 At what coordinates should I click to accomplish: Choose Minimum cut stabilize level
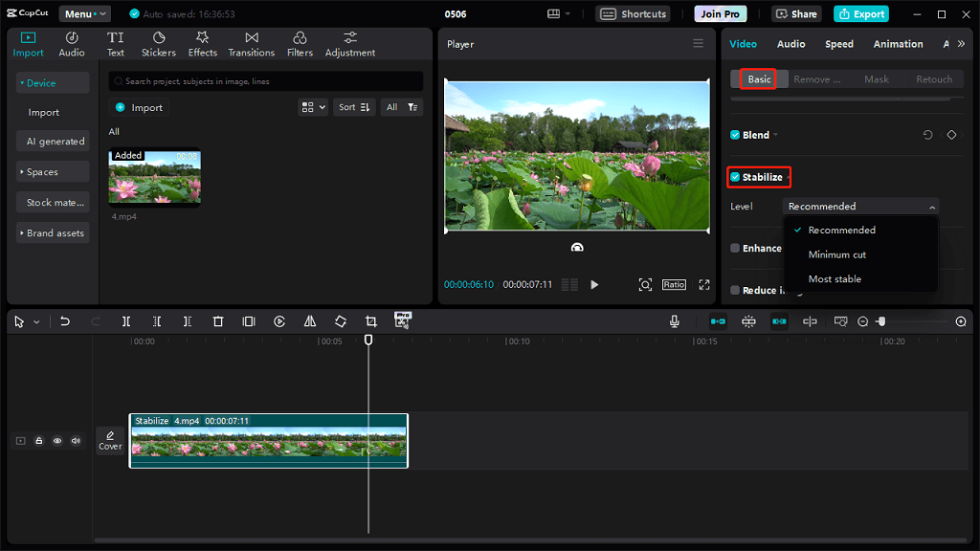tap(836, 254)
